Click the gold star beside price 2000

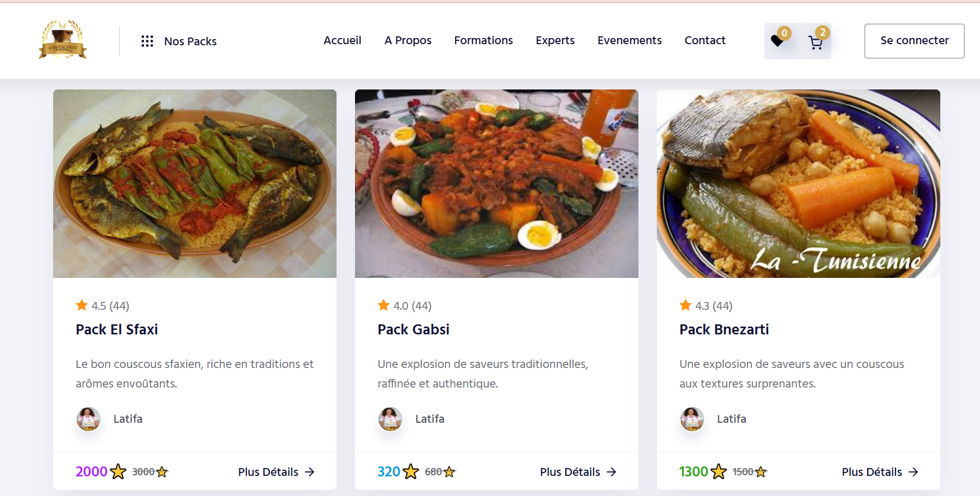[118, 471]
